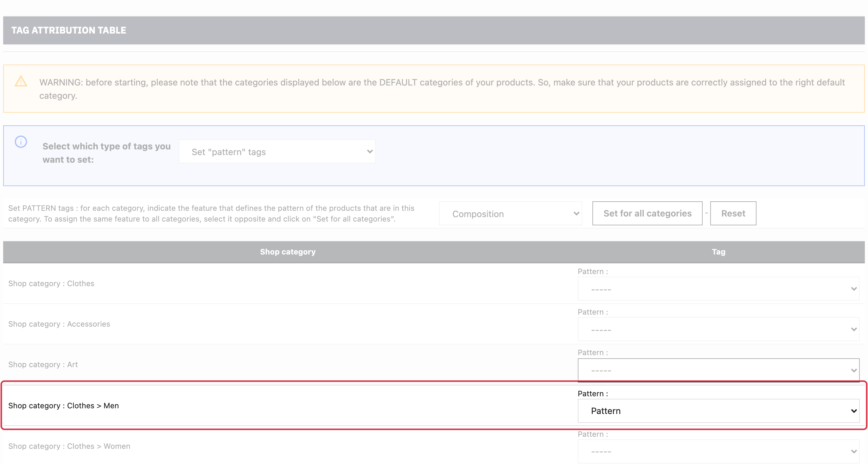868x464 pixels.
Task: Click 'Select which type of tags' label
Action: [x=106, y=153]
